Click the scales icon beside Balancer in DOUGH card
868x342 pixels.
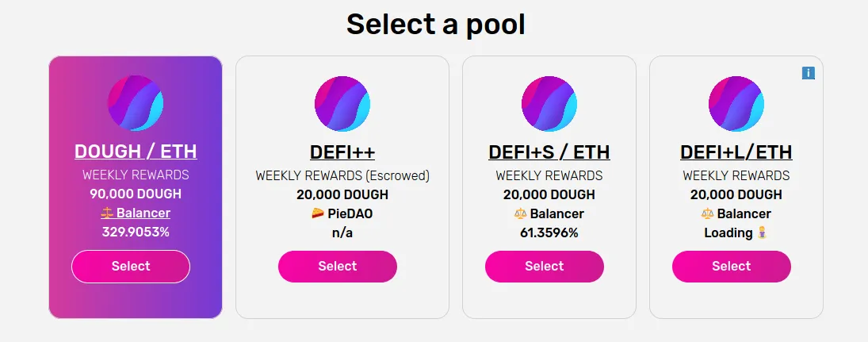point(107,213)
